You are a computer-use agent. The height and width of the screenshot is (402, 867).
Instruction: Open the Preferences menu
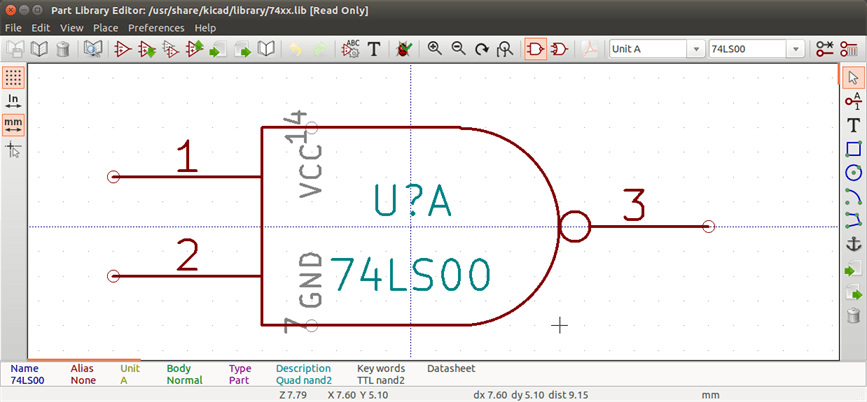[x=156, y=28]
